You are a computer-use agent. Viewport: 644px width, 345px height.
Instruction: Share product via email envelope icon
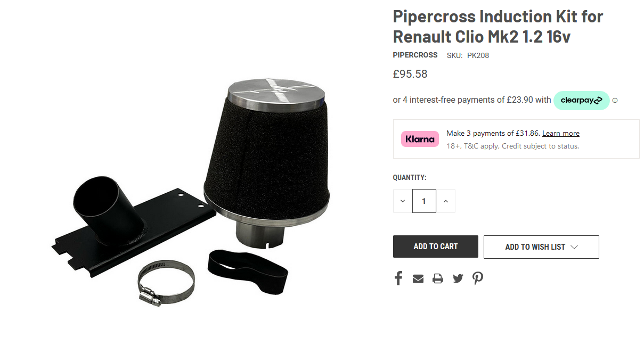[418, 278]
